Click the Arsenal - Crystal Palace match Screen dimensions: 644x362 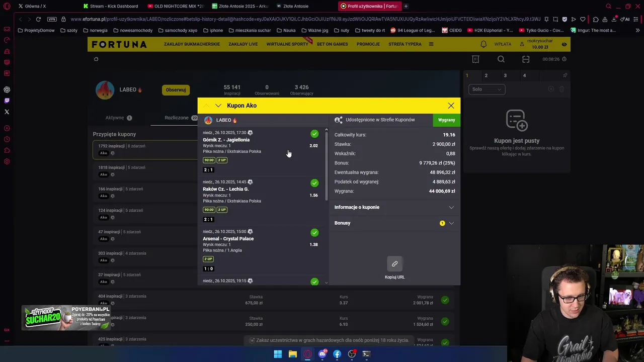tap(228, 239)
